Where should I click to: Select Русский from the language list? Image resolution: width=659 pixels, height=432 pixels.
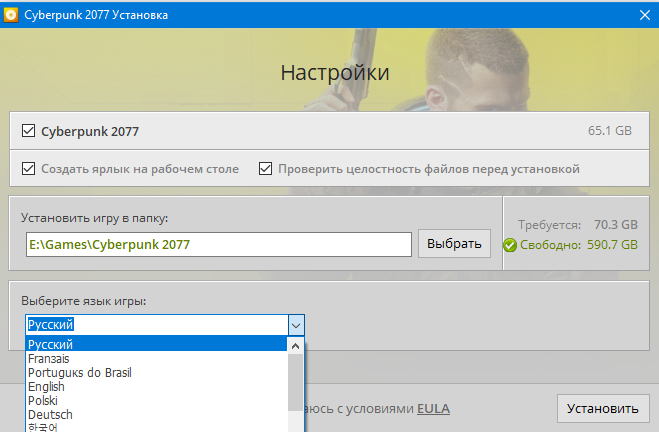point(155,345)
